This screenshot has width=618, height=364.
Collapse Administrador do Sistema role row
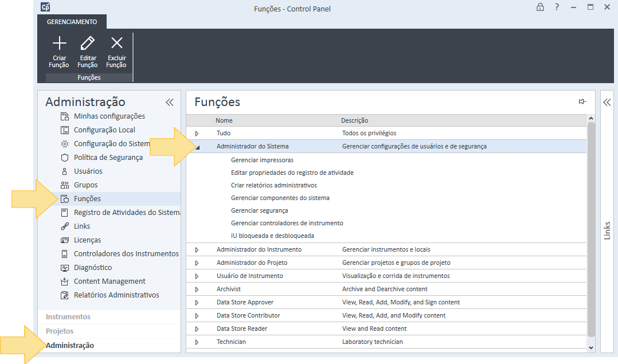tap(197, 147)
